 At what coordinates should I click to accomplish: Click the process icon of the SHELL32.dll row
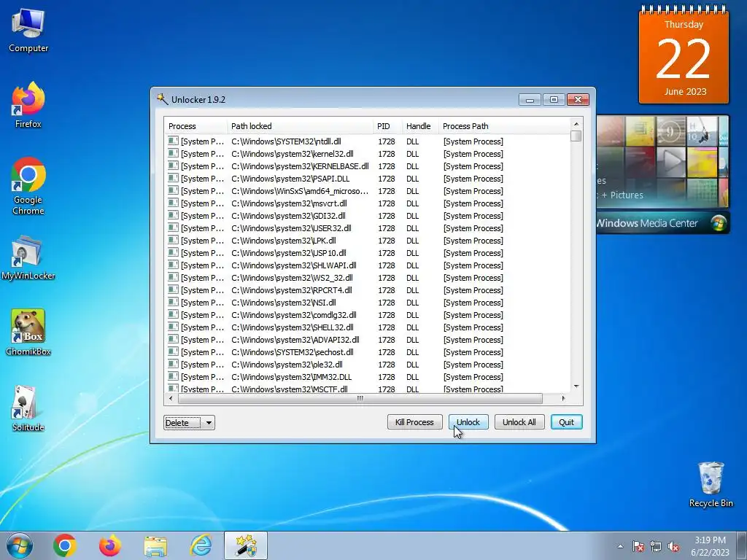tap(173, 327)
